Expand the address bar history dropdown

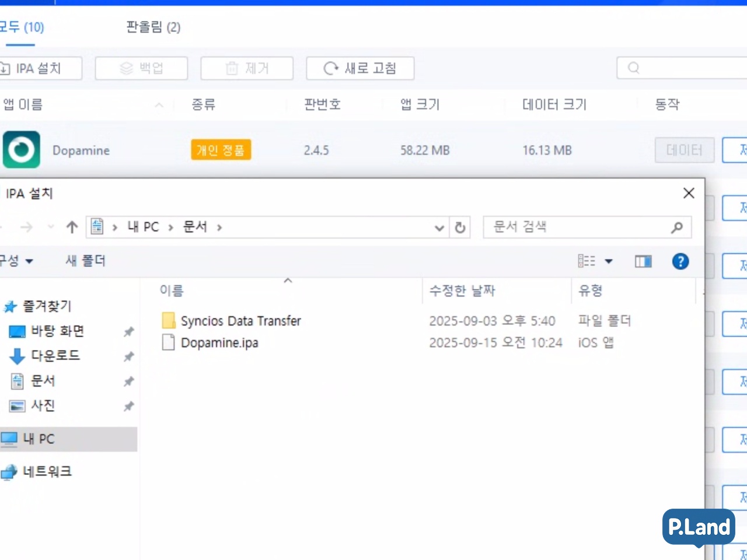[439, 228]
